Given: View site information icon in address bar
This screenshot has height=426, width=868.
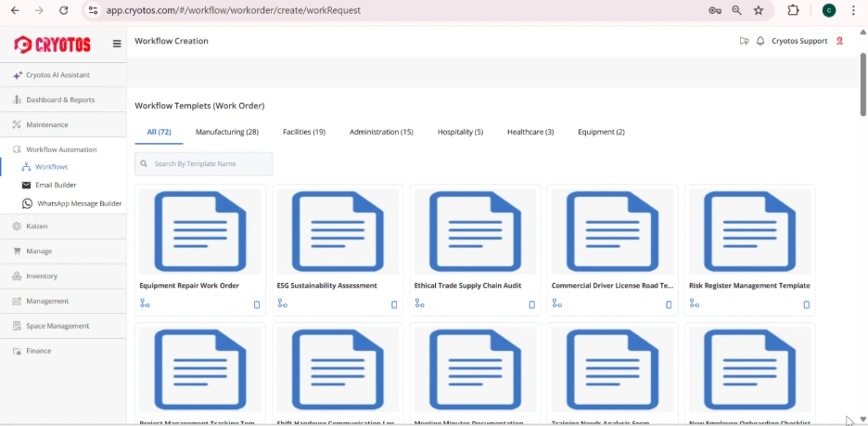Looking at the screenshot, I should 93,10.
